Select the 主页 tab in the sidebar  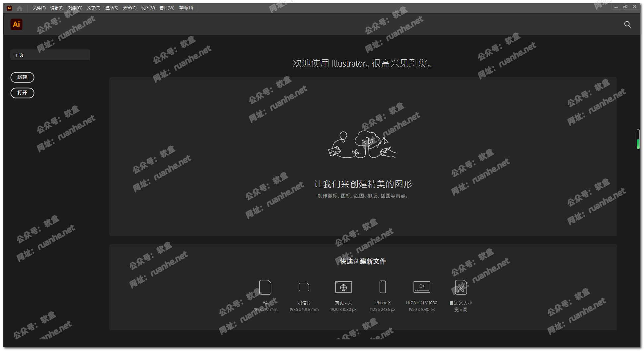(50, 55)
